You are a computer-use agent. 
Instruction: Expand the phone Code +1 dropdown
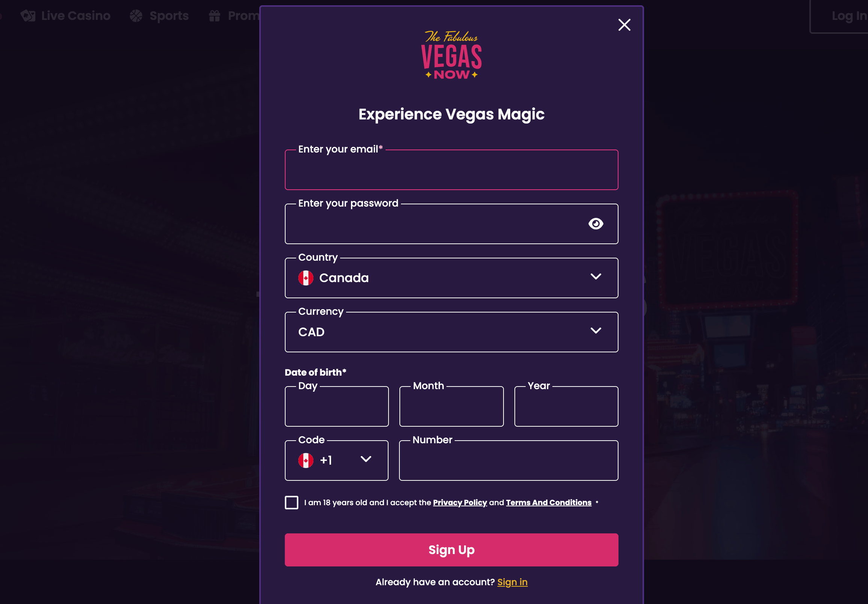(x=336, y=461)
